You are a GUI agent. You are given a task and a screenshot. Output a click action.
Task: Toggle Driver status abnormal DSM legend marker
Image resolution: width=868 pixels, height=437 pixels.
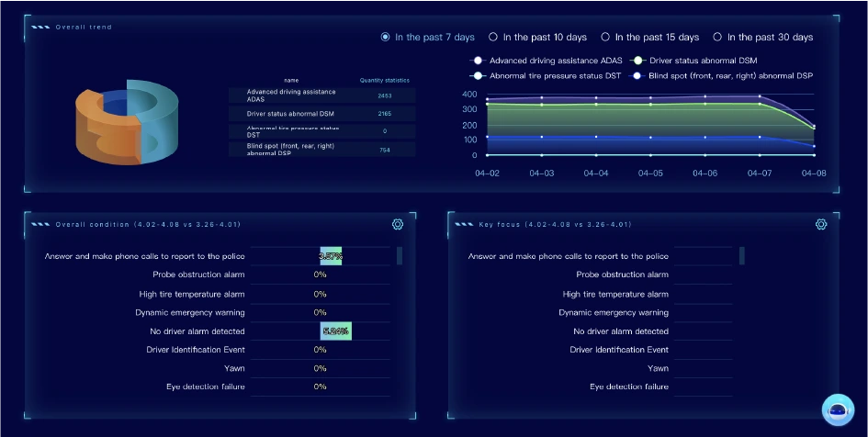pos(638,61)
